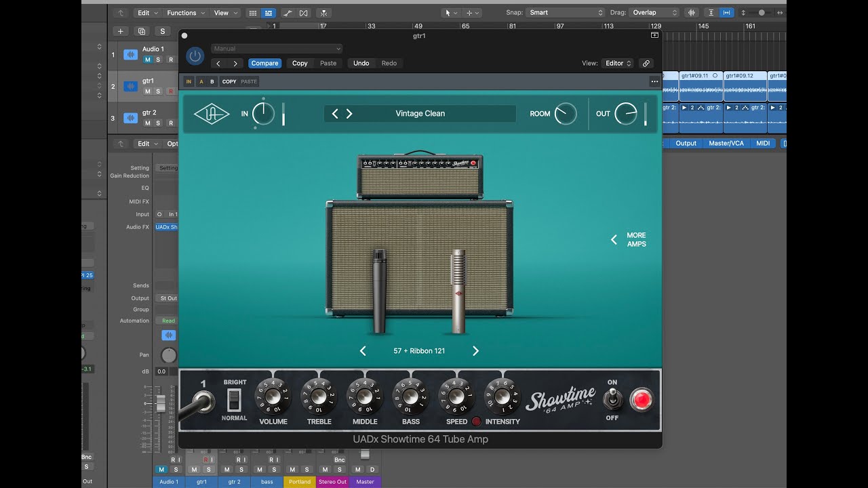The width and height of the screenshot is (868, 488).
Task: Open the Drag Overlap dropdown
Action: point(654,13)
